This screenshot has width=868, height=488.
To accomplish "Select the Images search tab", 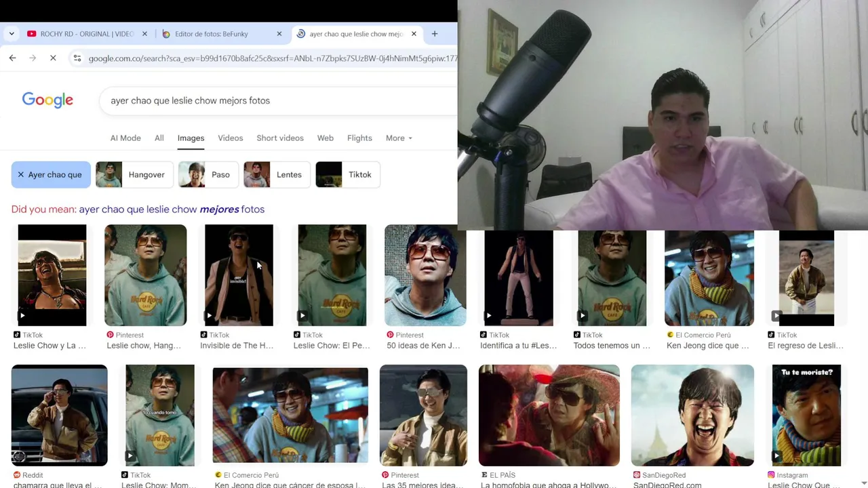I will pos(191,138).
